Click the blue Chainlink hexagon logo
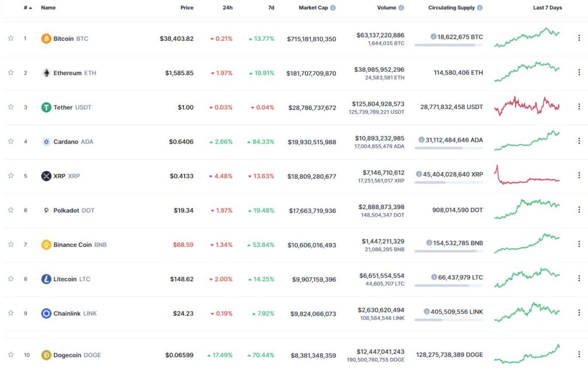Screen dimensions: 588x371 coord(46,313)
